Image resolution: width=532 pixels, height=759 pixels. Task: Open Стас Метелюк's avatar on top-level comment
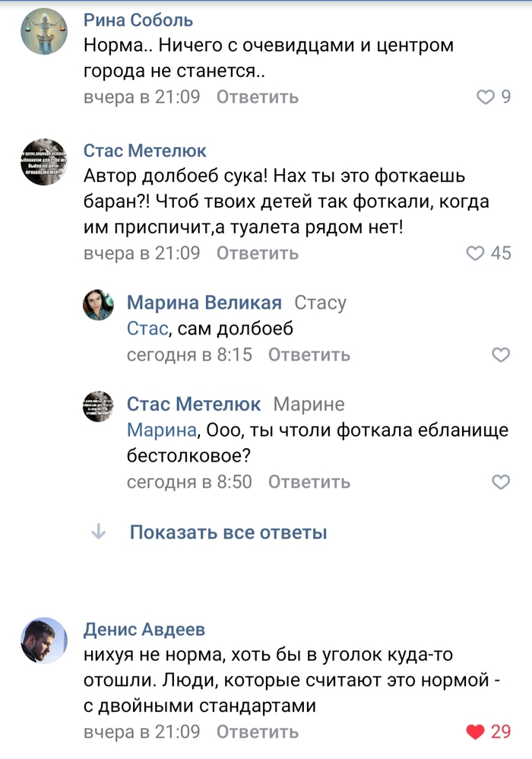click(44, 162)
